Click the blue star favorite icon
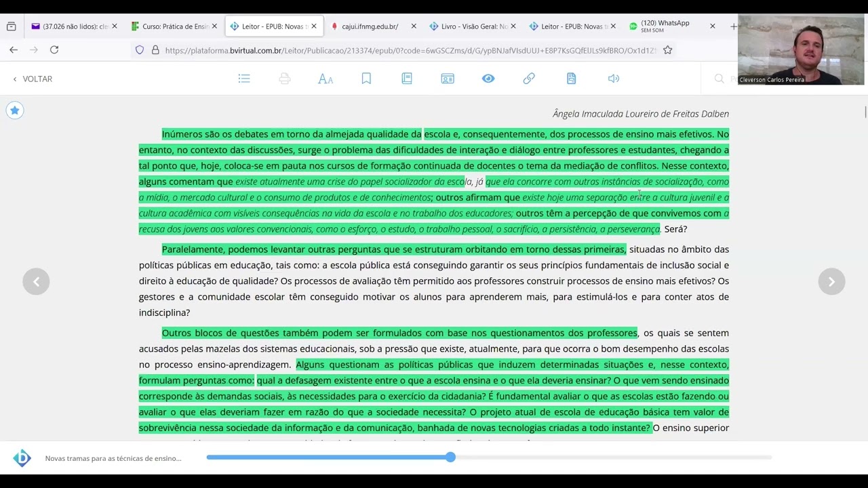 pyautogui.click(x=14, y=110)
